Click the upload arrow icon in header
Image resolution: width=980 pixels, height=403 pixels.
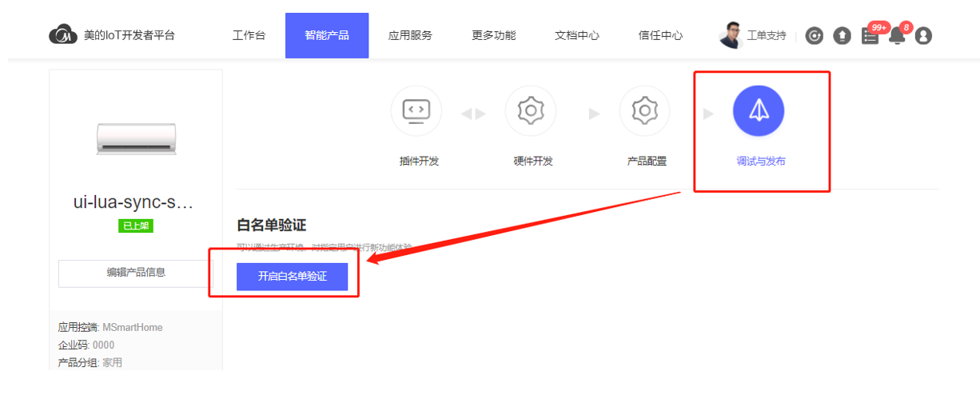[x=842, y=36]
